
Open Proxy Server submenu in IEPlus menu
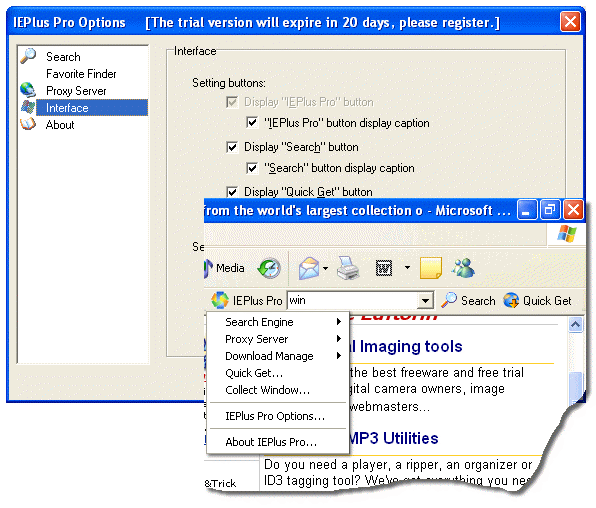coord(278,339)
